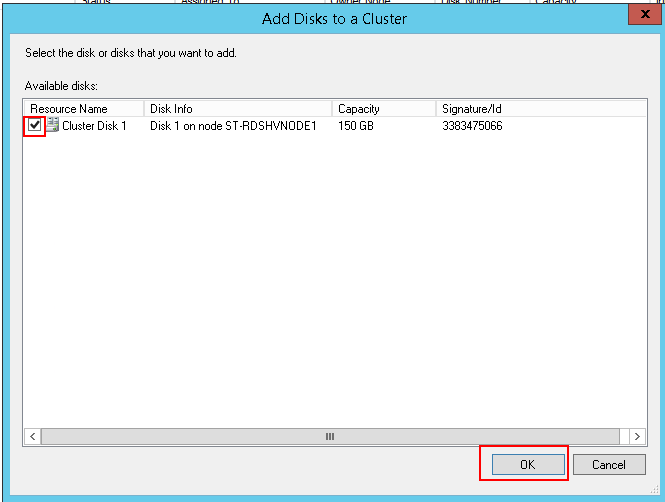Click 'Disk 1 on node ST-RDSHVNODE1' cell
The height and width of the screenshot is (502, 665).
pyautogui.click(x=233, y=126)
